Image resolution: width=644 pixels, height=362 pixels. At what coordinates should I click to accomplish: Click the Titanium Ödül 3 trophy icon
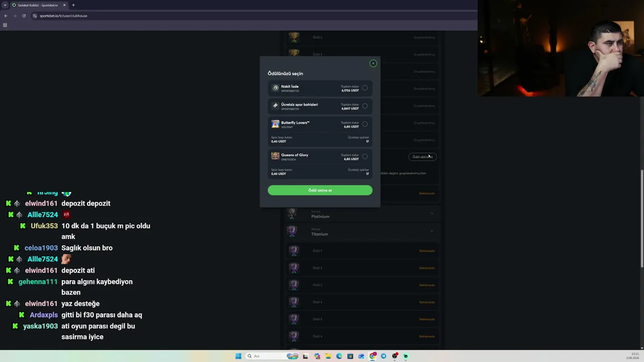(x=294, y=285)
